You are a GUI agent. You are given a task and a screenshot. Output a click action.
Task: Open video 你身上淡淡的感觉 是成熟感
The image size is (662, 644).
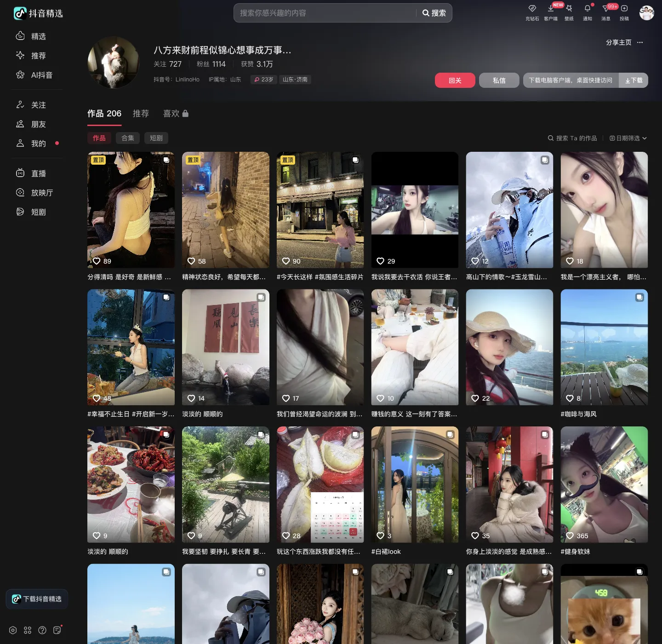(510, 485)
